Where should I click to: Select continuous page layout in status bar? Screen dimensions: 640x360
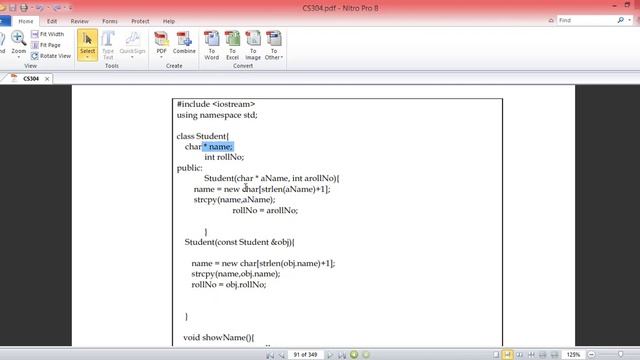507,355
